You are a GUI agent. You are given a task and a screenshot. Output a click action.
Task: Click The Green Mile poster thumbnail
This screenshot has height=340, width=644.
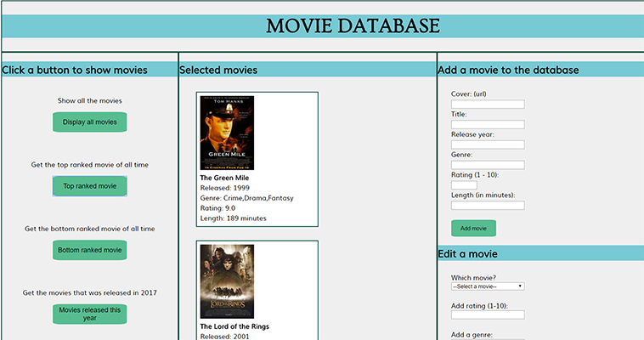227,133
